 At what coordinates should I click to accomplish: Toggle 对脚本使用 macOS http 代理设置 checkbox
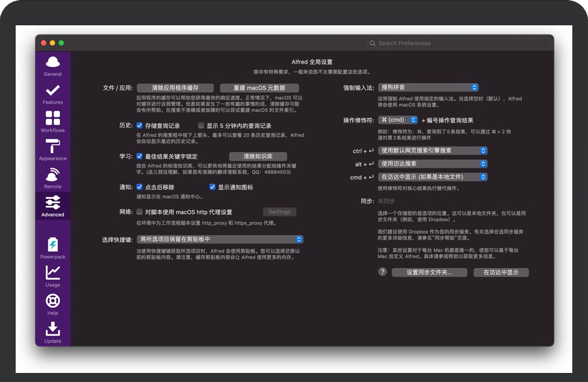click(x=140, y=212)
